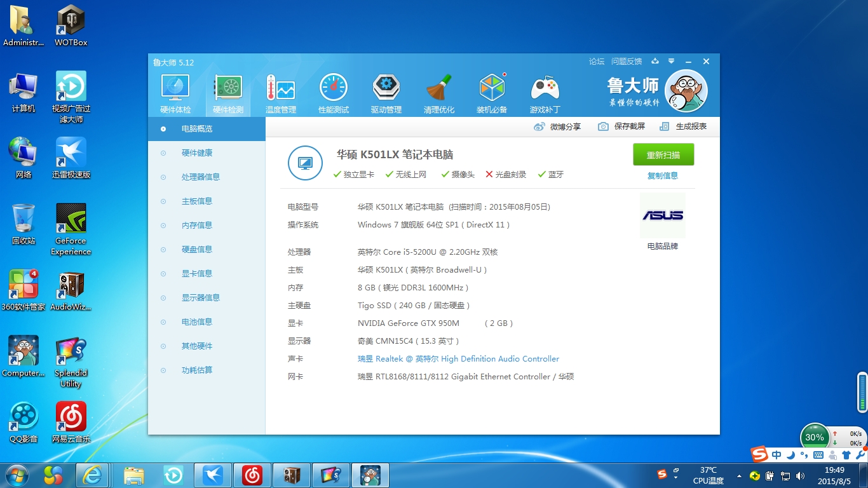Show hidden system tray icons arrow
Image resolution: width=868 pixels, height=488 pixels.
739,476
